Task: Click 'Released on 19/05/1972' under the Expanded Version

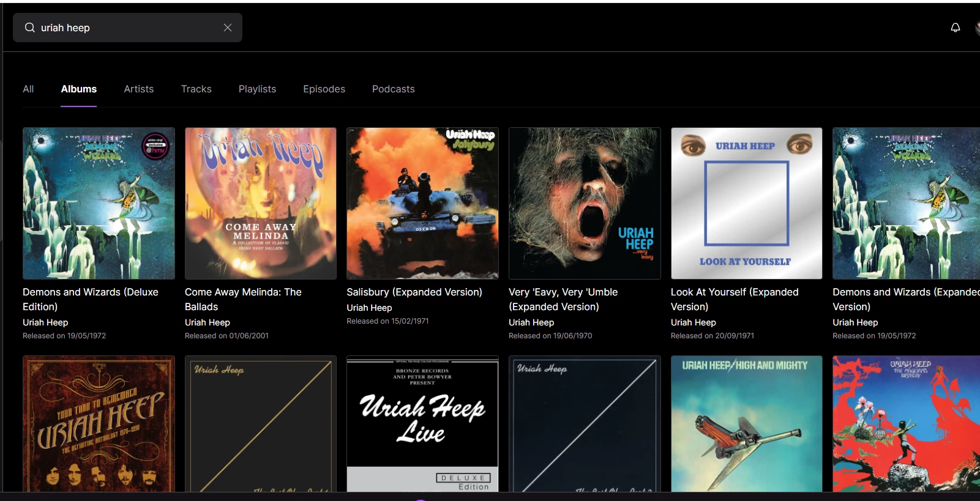Action: (x=874, y=336)
